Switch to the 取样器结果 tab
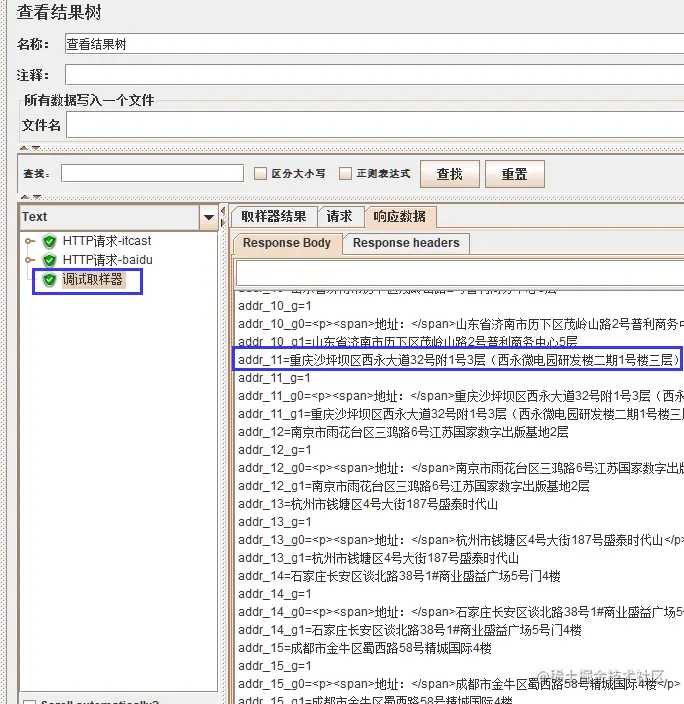The width and height of the screenshot is (684, 704). (x=274, y=217)
